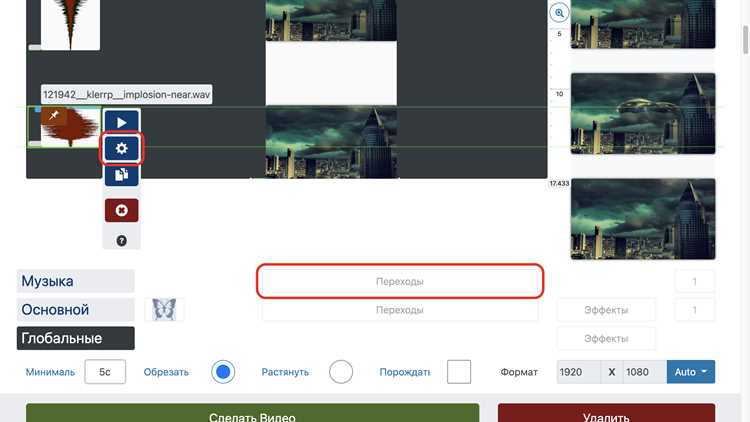Edit height field showing 1080
The image size is (750, 422).
click(645, 372)
